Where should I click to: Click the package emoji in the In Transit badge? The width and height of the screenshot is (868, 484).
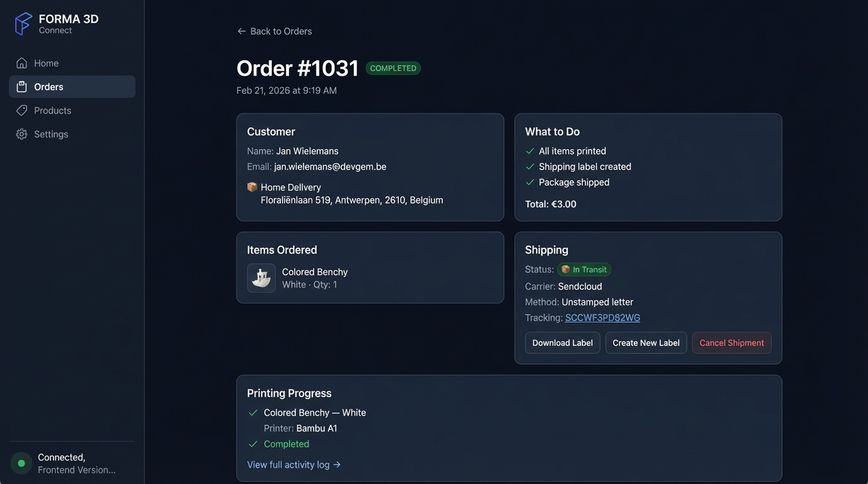(565, 269)
